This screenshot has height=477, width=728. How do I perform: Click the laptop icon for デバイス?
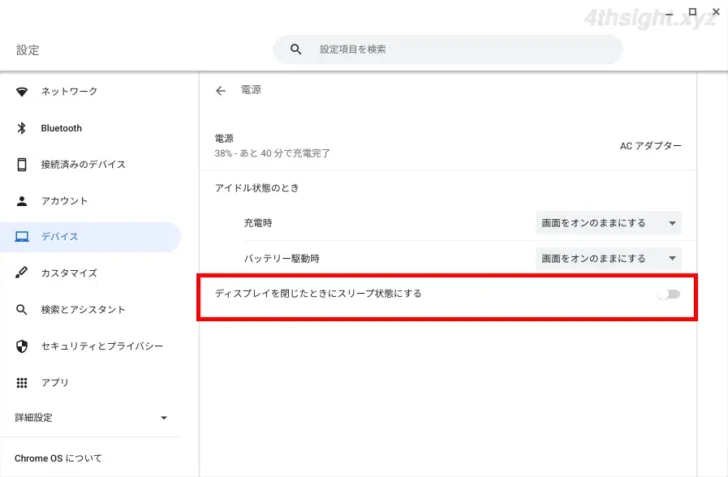(21, 237)
